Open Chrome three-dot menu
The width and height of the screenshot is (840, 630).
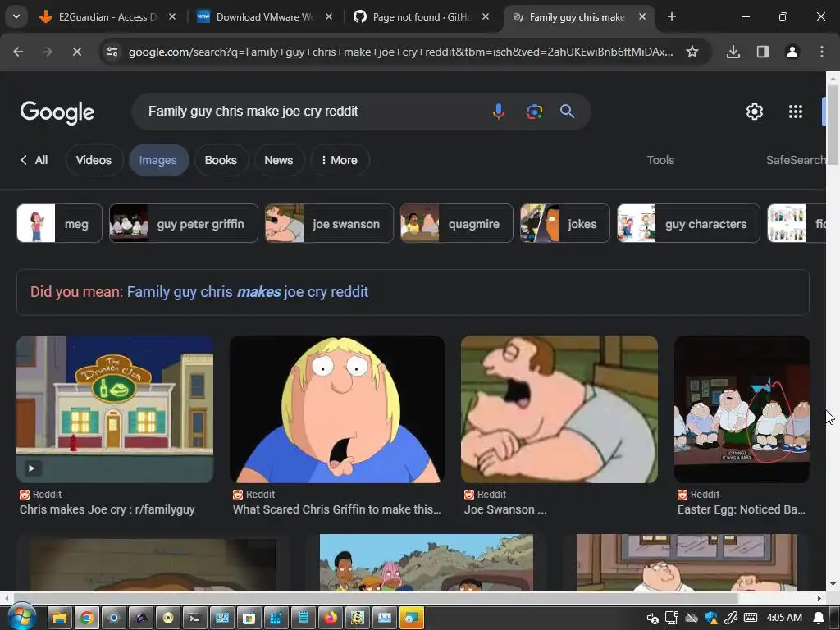821,52
